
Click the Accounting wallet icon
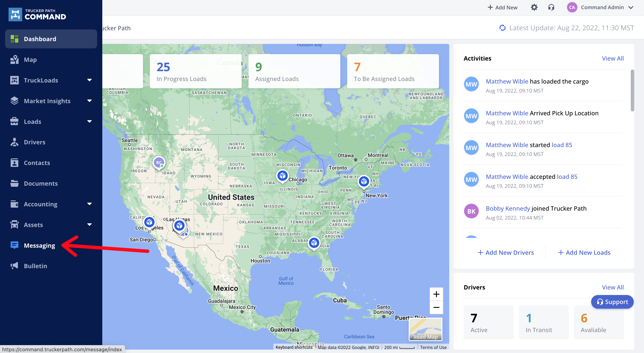click(x=14, y=204)
